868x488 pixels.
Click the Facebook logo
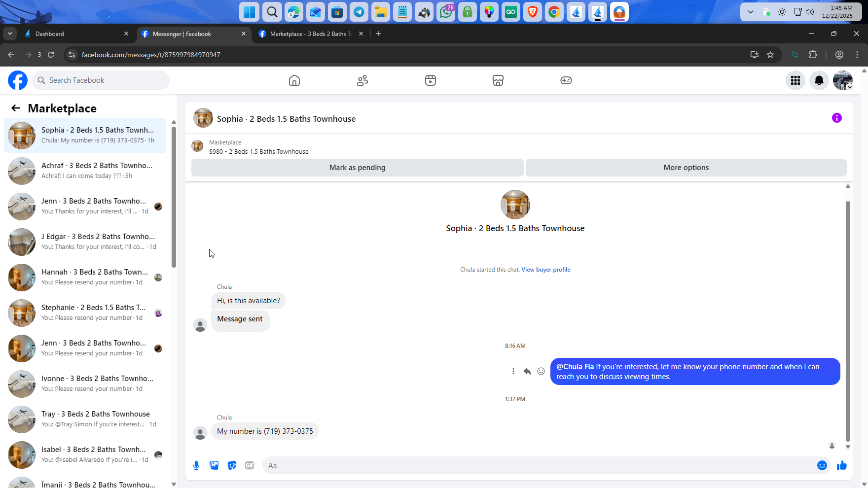pos(18,80)
